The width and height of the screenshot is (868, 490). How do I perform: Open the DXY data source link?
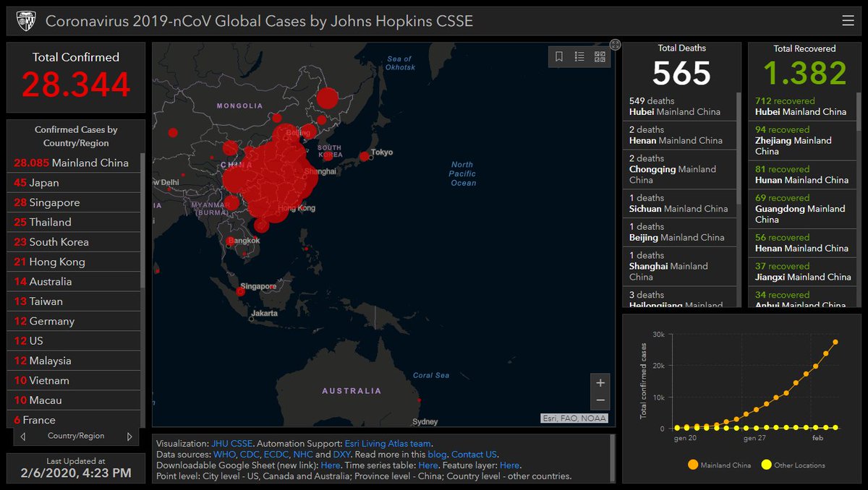click(342, 455)
